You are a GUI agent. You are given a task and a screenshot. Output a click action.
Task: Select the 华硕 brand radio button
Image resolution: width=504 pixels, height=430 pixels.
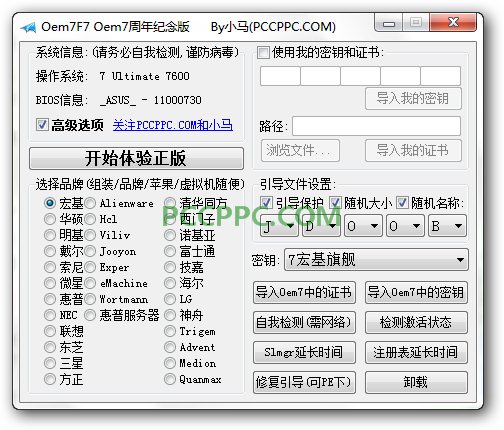click(50, 219)
